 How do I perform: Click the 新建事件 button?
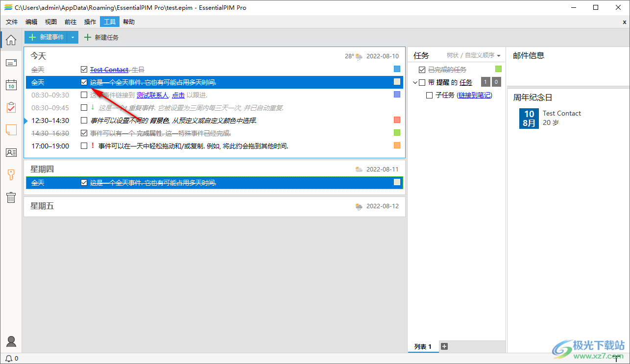point(46,37)
